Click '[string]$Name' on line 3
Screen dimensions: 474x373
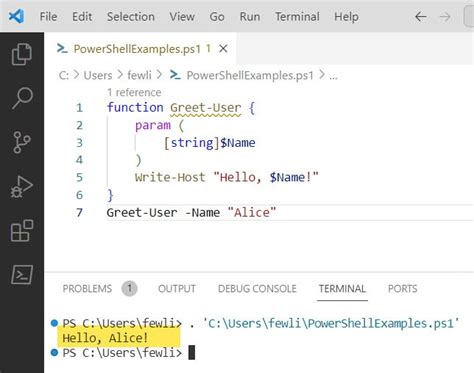[209, 143]
